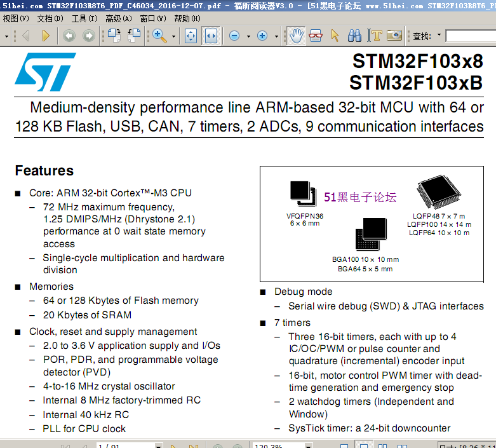Go to next page with the yellow arrow
Screen dimensions: 496x448
pyautogui.click(x=46, y=36)
